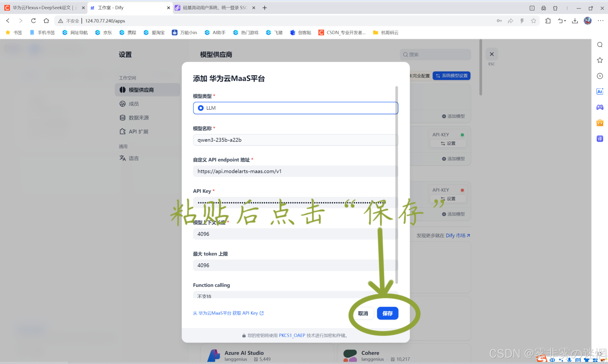Click the 取消 cancel button
Screen dimensions: 608x364
363,314
